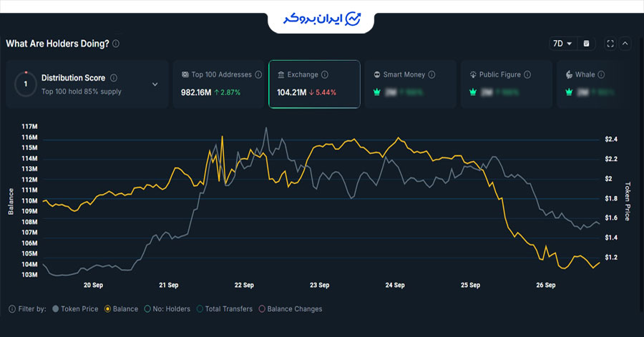Screen dimensions: 644x337
Task: Click the fullscreen expand icon
Action: point(610,44)
